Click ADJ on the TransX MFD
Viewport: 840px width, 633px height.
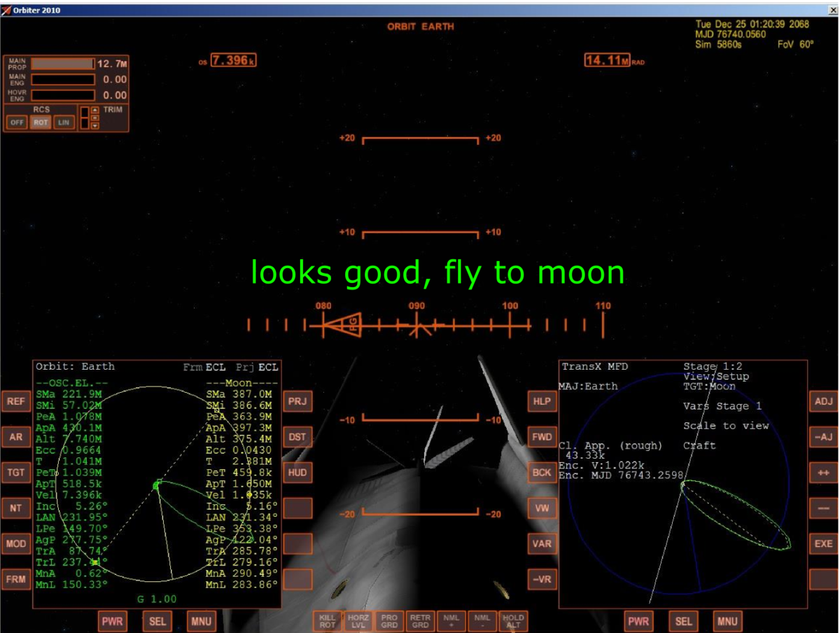[x=823, y=401]
